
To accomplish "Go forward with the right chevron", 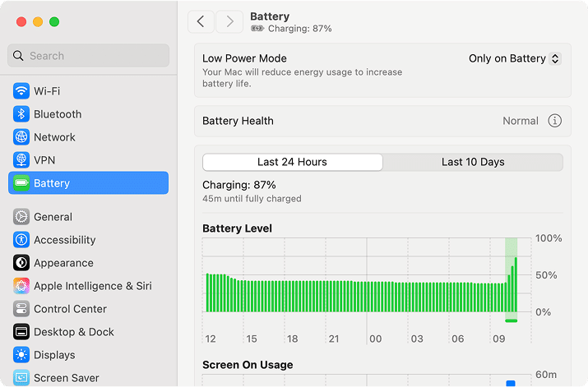I will pos(229,21).
